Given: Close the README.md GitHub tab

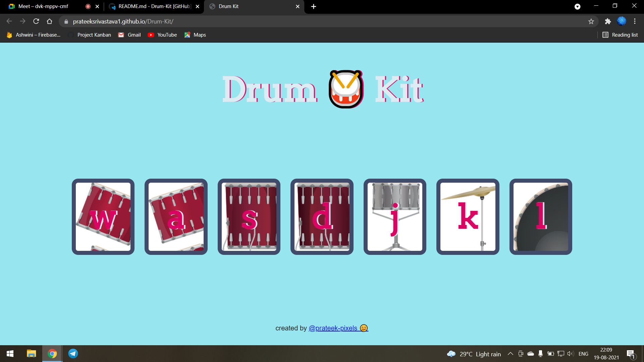Looking at the screenshot, I should [198, 6].
